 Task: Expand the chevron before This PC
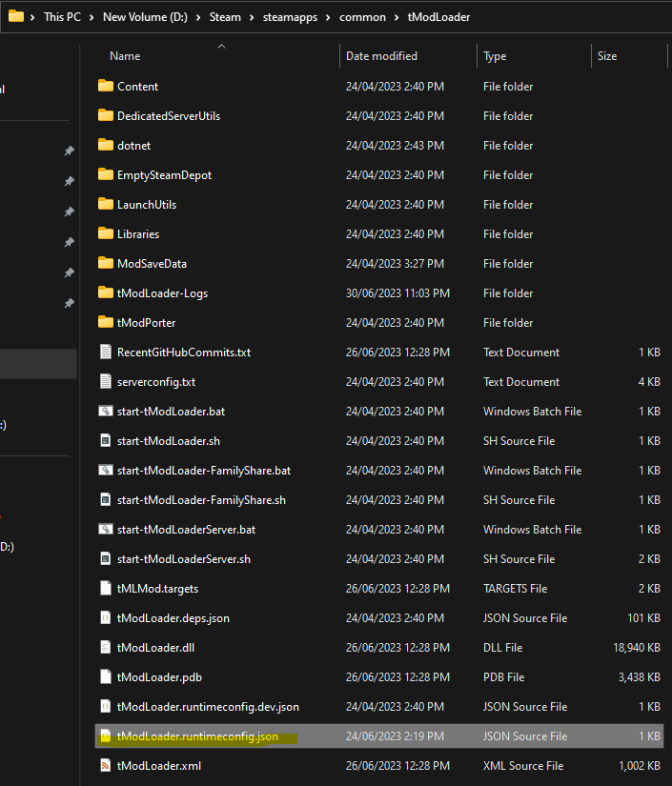coord(32,17)
